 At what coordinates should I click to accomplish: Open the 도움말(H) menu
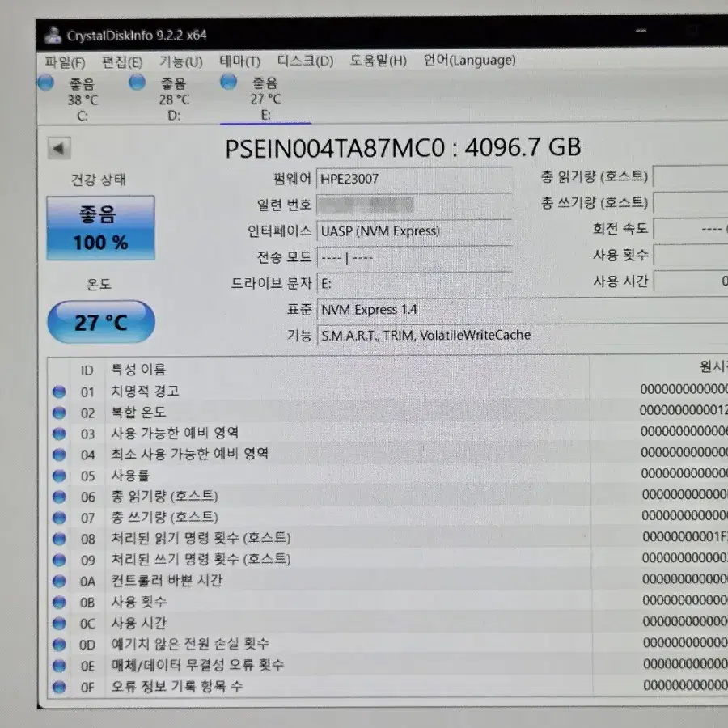(x=379, y=61)
